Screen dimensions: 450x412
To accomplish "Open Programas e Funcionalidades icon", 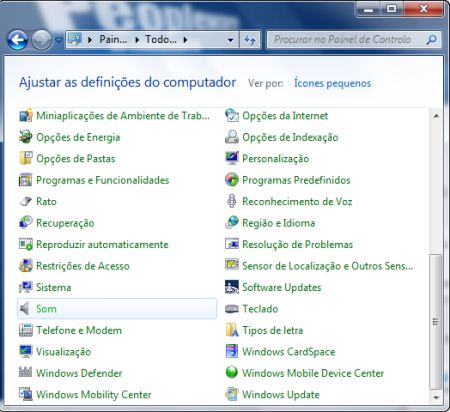I will pos(26,180).
